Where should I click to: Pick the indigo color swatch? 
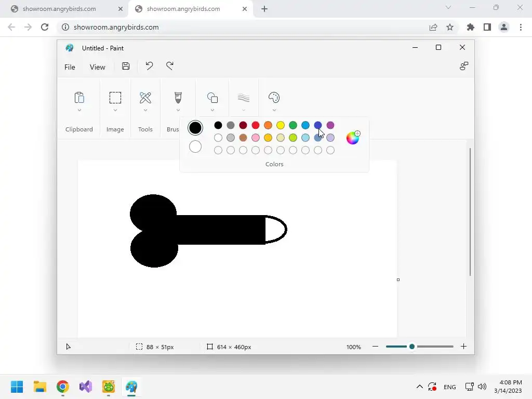pyautogui.click(x=318, y=125)
